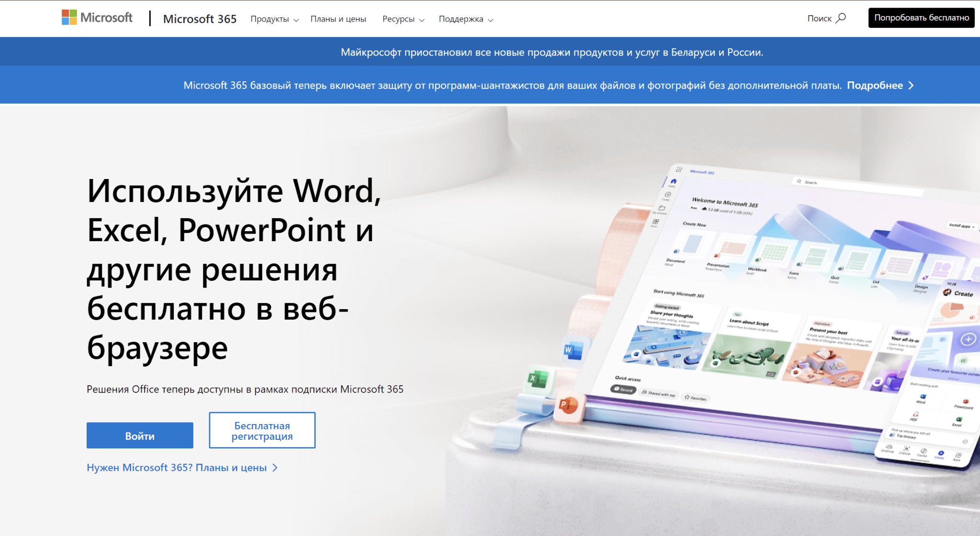Click the Microsoft logo
Viewport: 980px width, 536px height.
[97, 18]
